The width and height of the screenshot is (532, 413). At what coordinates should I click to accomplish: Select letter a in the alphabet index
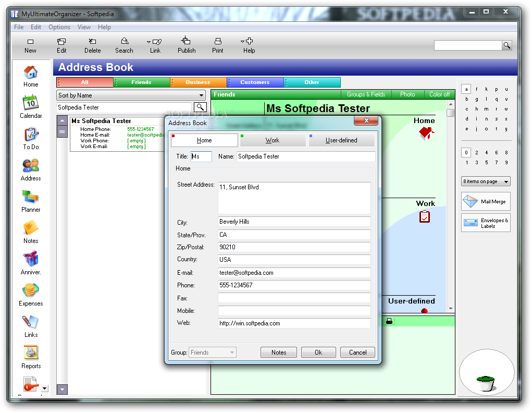tap(466, 89)
